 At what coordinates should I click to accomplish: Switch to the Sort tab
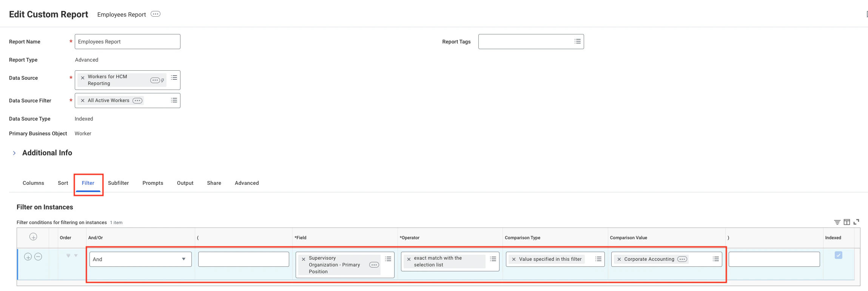point(63,183)
